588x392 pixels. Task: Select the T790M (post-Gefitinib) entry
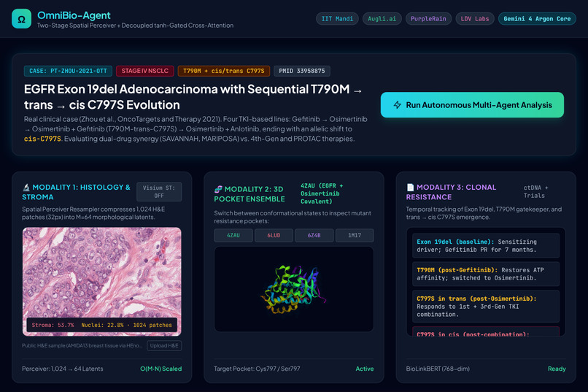(486, 274)
